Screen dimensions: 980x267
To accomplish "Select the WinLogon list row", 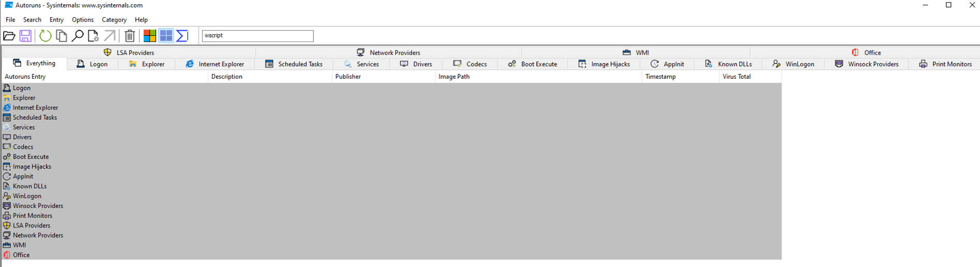I will [392, 196].
